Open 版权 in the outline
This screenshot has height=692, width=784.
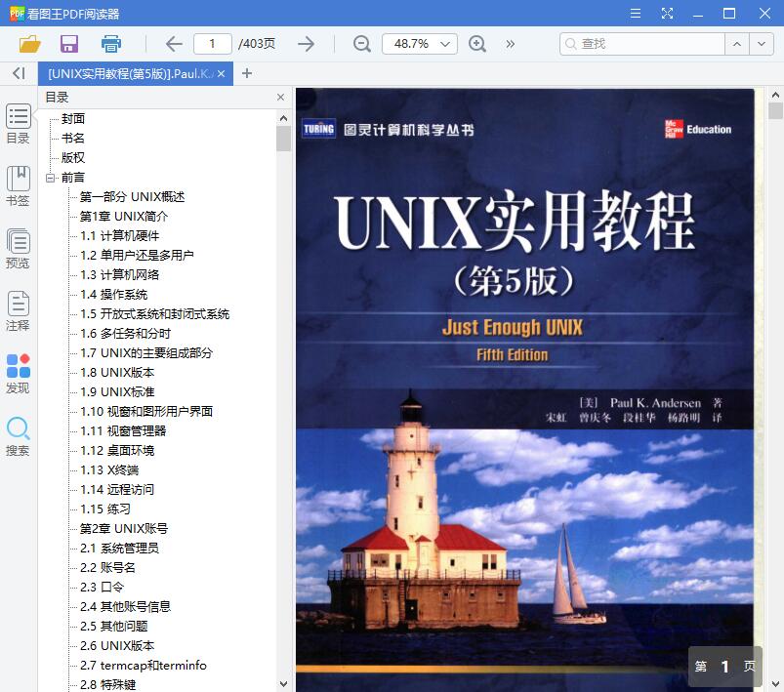point(73,157)
